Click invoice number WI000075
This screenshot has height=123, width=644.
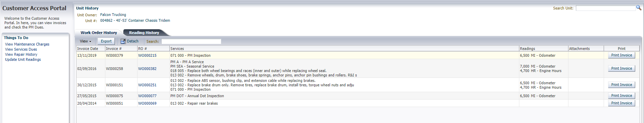(x=115, y=96)
